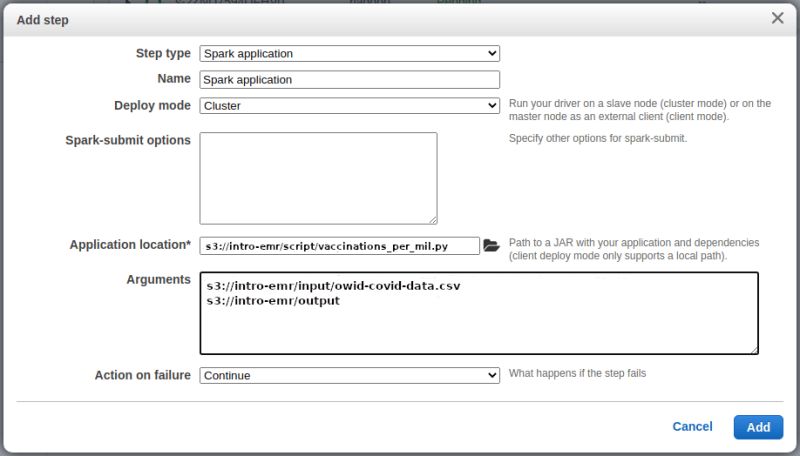Click 'Specify other options for spark-submit' text
The image size is (800, 456).
tap(597, 138)
